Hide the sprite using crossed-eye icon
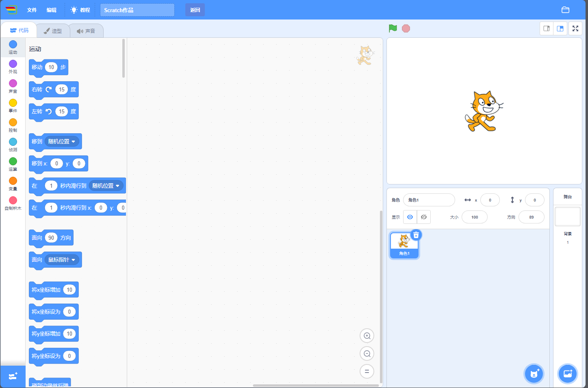This screenshot has width=588, height=388. coord(424,217)
